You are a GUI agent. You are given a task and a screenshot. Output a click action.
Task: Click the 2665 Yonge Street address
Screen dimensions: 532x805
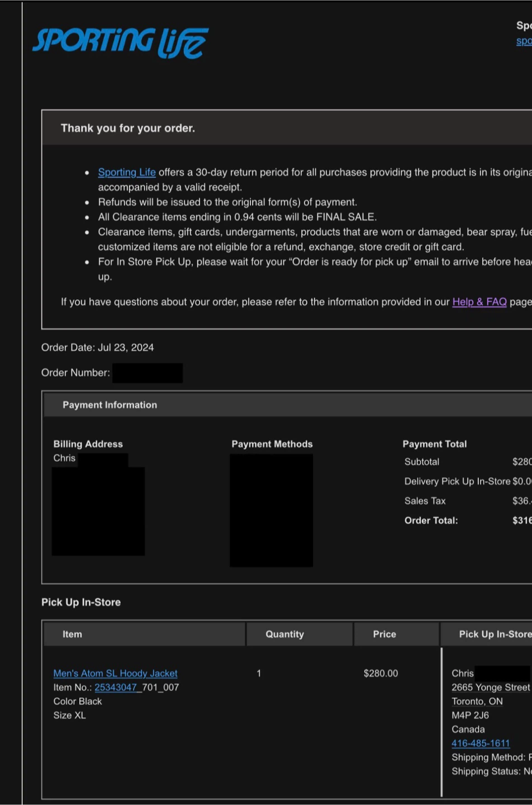(491, 688)
